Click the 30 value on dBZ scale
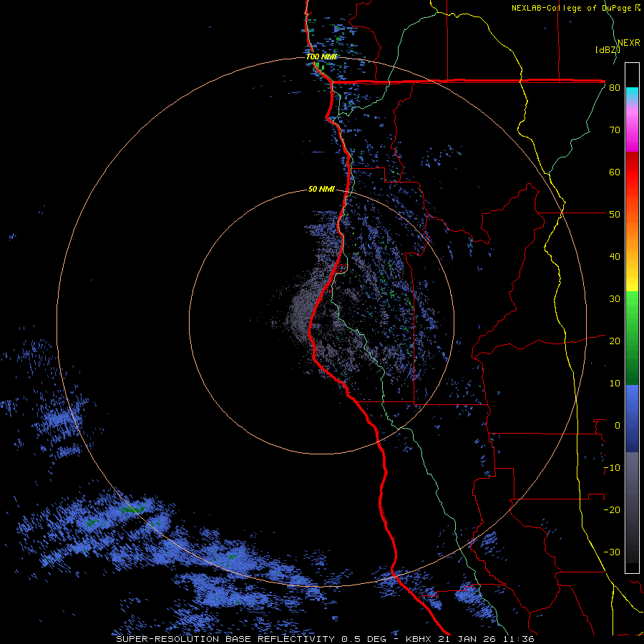The height and width of the screenshot is (644, 644). pyautogui.click(x=615, y=298)
